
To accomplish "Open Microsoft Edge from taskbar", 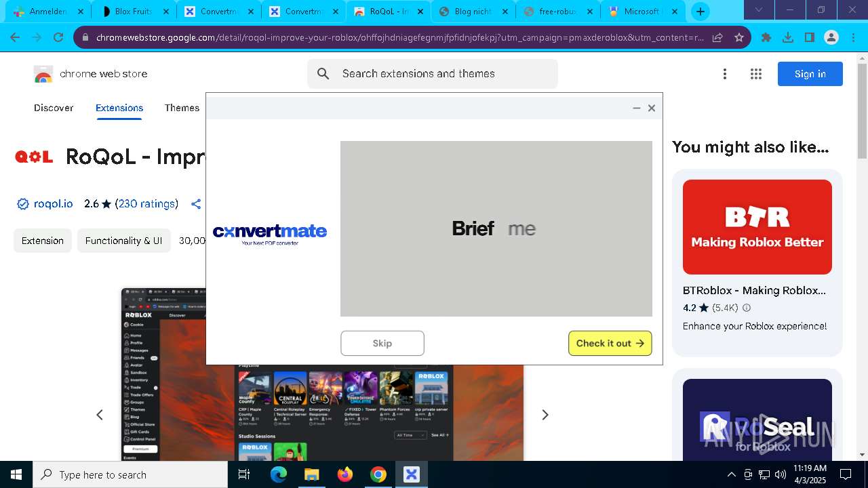I will click(x=279, y=474).
